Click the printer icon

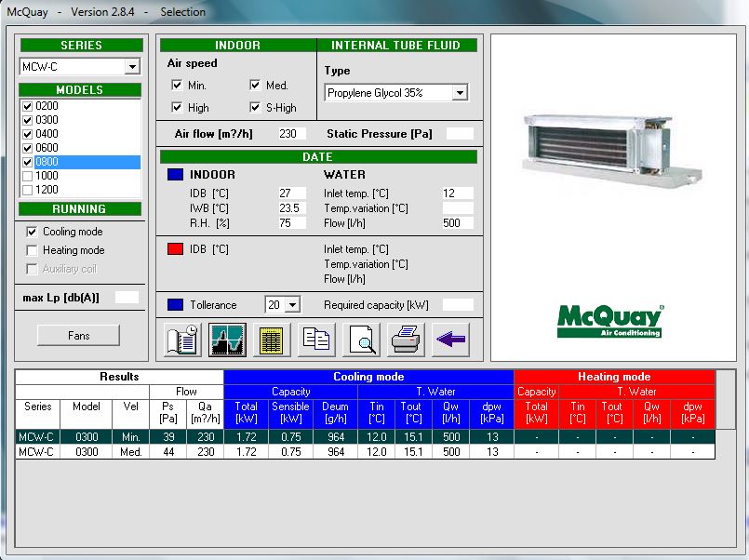click(x=407, y=340)
